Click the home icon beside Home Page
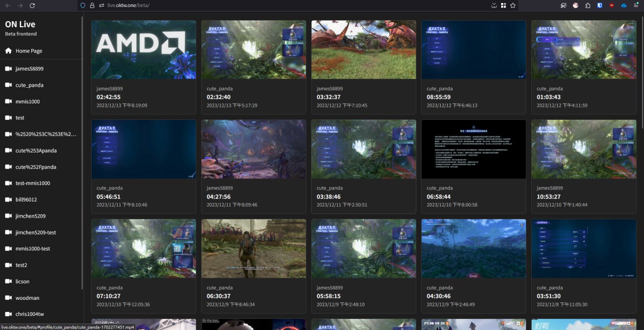This screenshot has height=330, width=644. [x=8, y=51]
